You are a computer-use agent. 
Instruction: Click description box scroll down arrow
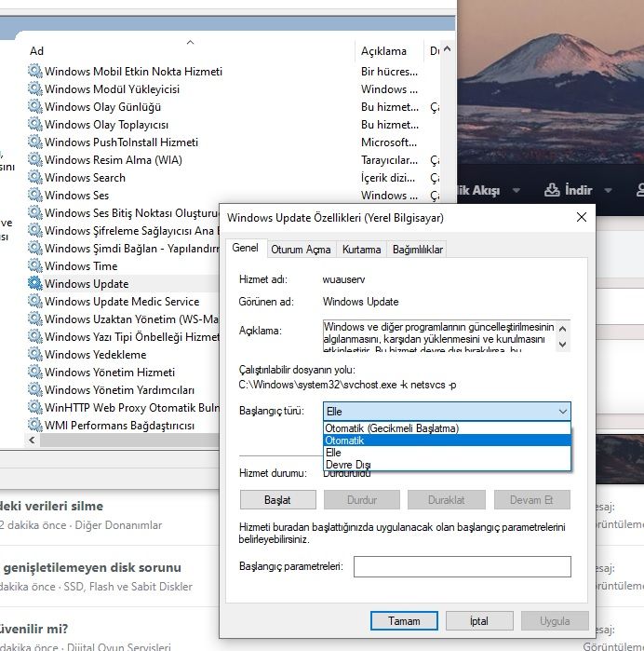click(563, 345)
